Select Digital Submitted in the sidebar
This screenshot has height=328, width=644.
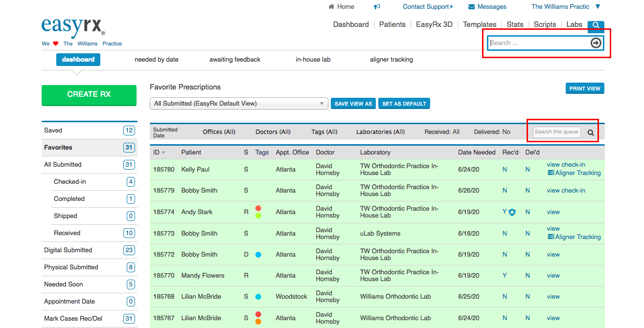[90, 250]
